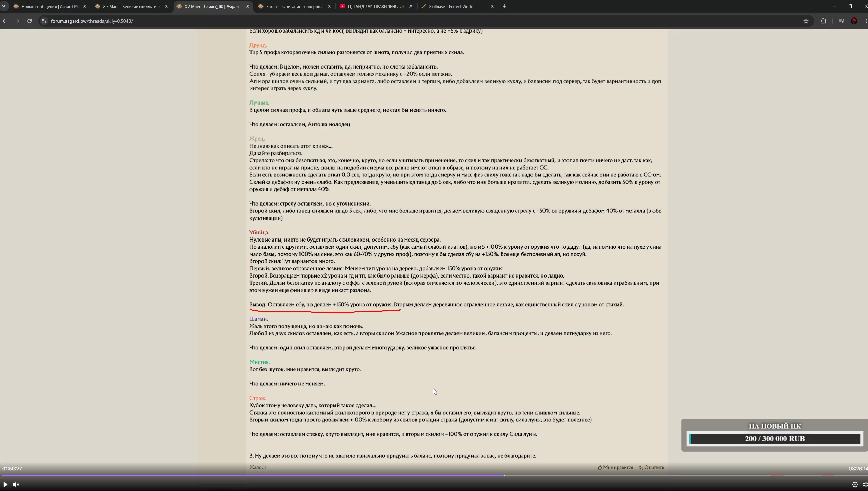The width and height of the screenshot is (868, 491).
Task: Bookmark this page with the star icon
Action: (806, 21)
